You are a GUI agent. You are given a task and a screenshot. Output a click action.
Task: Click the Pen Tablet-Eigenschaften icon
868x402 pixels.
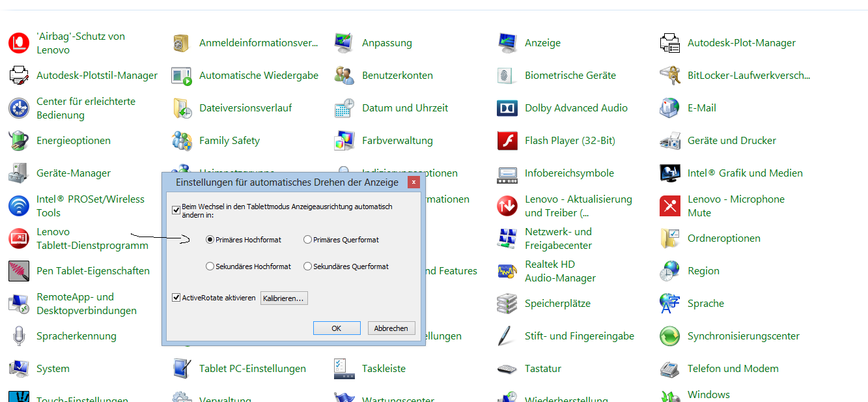click(19, 271)
